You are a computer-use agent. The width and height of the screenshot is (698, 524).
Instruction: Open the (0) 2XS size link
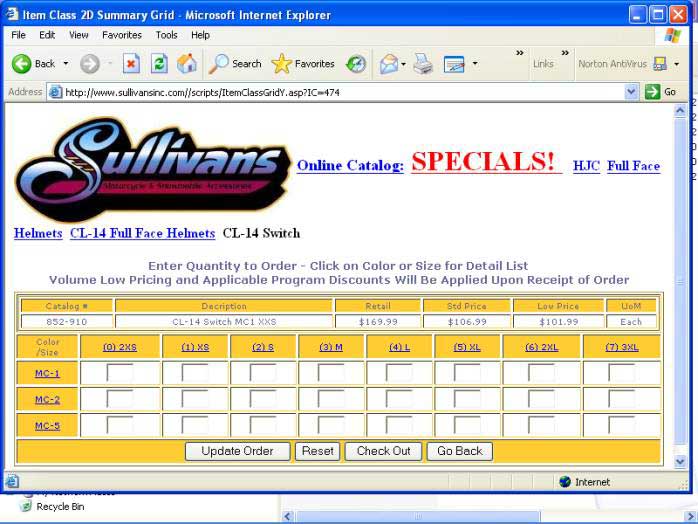coord(120,347)
